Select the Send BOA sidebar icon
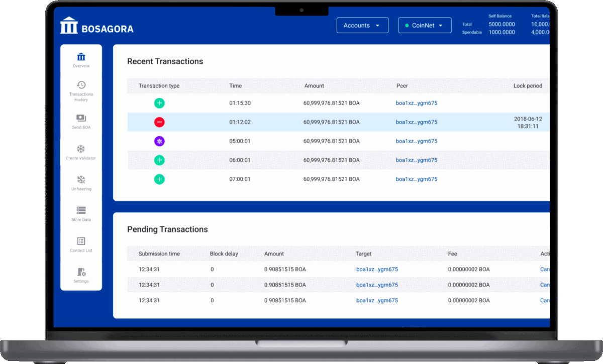603x364 pixels. pos(81,118)
